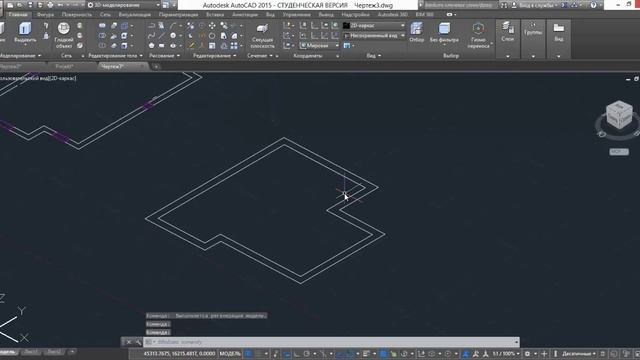Click the new drawing plus tab button
Viewport: 640px width, 360px height.
(x=156, y=67)
